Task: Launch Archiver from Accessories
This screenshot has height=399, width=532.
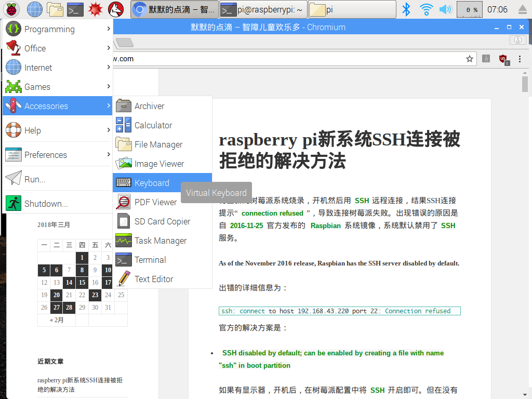Action: point(149,106)
